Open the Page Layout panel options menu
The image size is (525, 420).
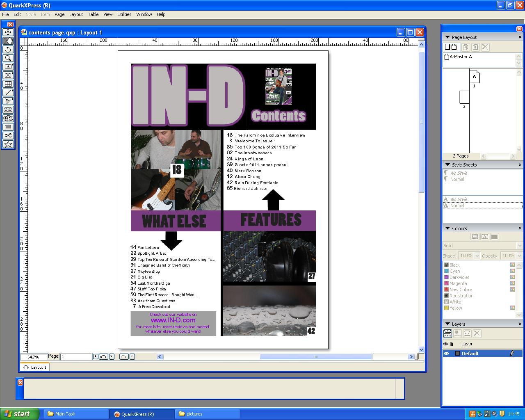[x=520, y=37]
